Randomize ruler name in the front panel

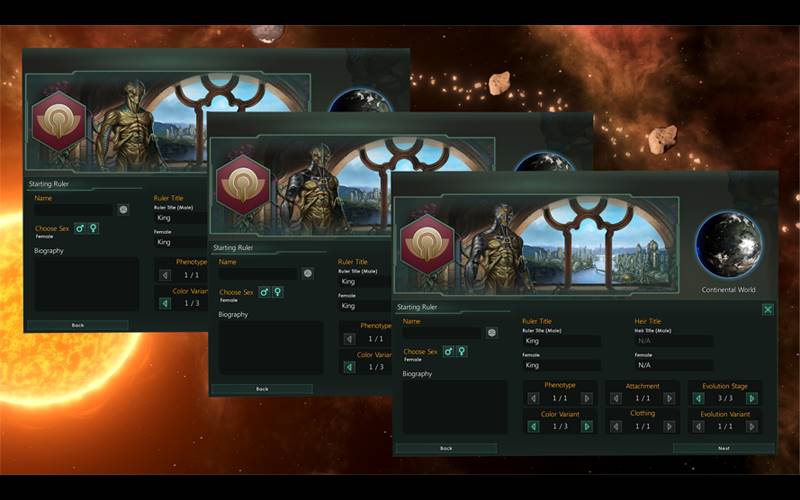pyautogui.click(x=492, y=332)
